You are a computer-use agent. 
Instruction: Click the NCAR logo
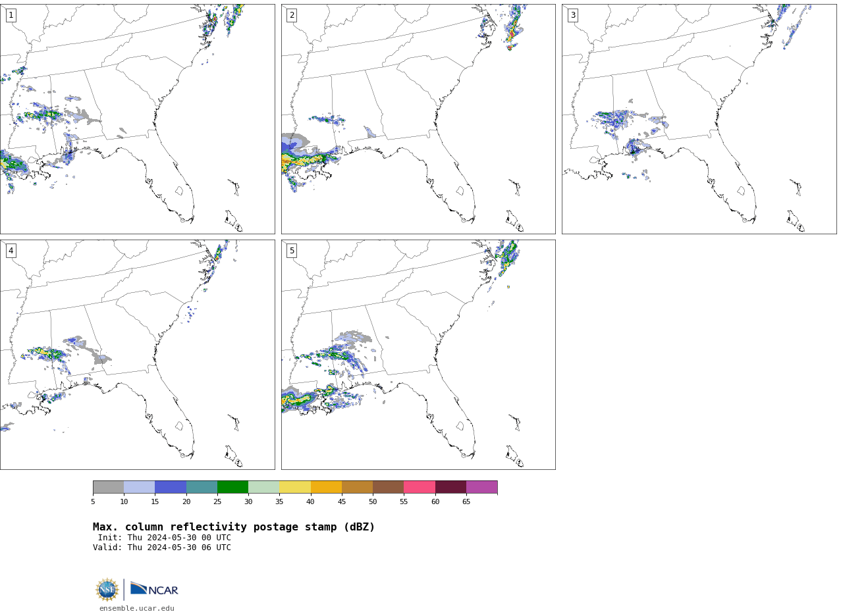(154, 589)
